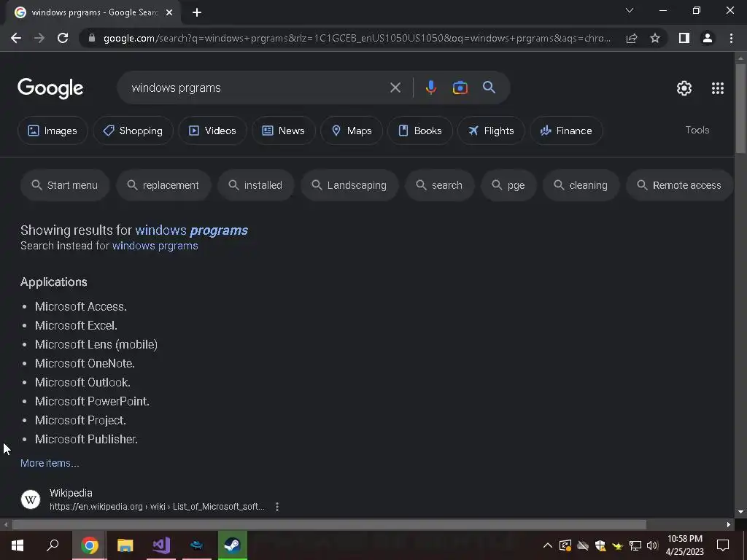Switch to Books results
Viewport: 747px width, 560px height.
click(419, 131)
